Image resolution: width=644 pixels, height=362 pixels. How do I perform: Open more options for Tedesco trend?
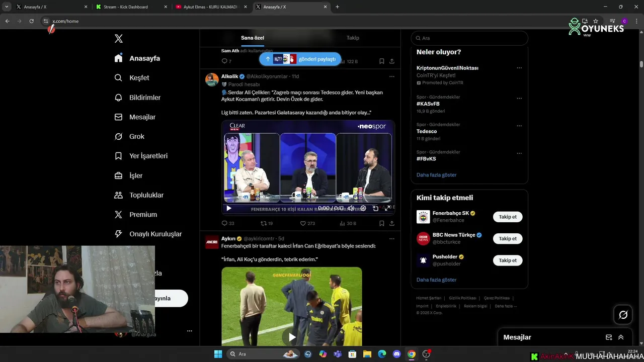point(519,126)
